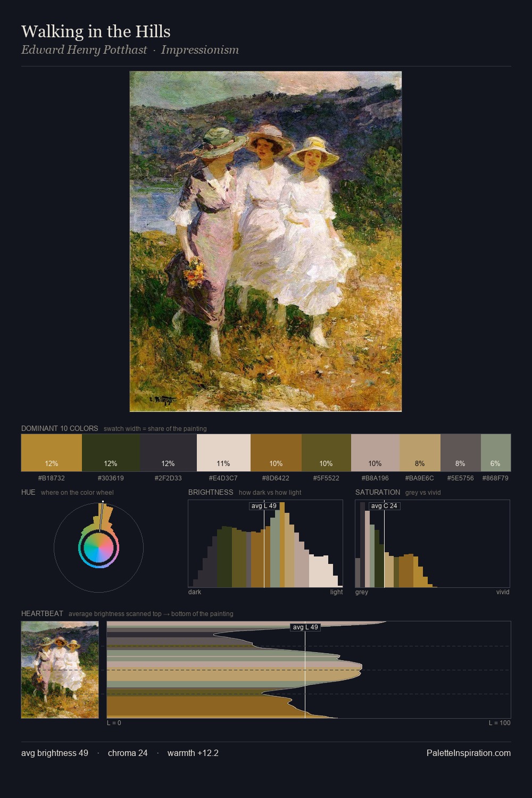
Task: Click the 'light' axis label under Brightness
Action: (337, 592)
